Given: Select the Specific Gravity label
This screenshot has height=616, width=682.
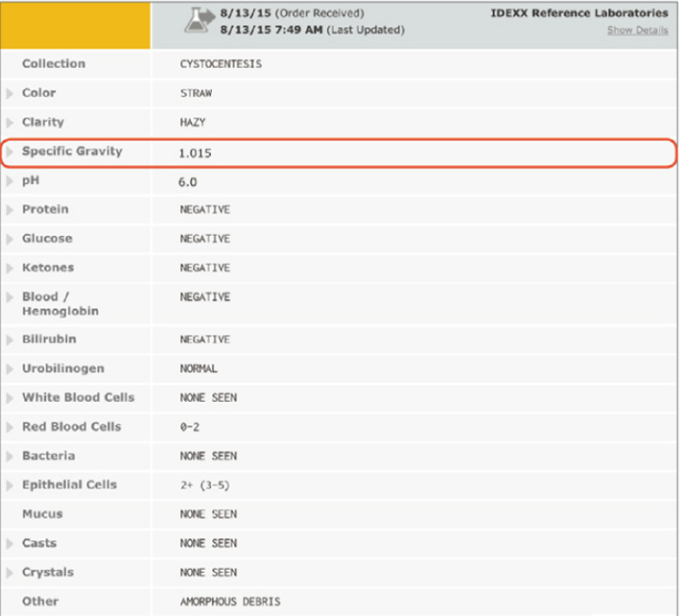Looking at the screenshot, I should [x=72, y=152].
